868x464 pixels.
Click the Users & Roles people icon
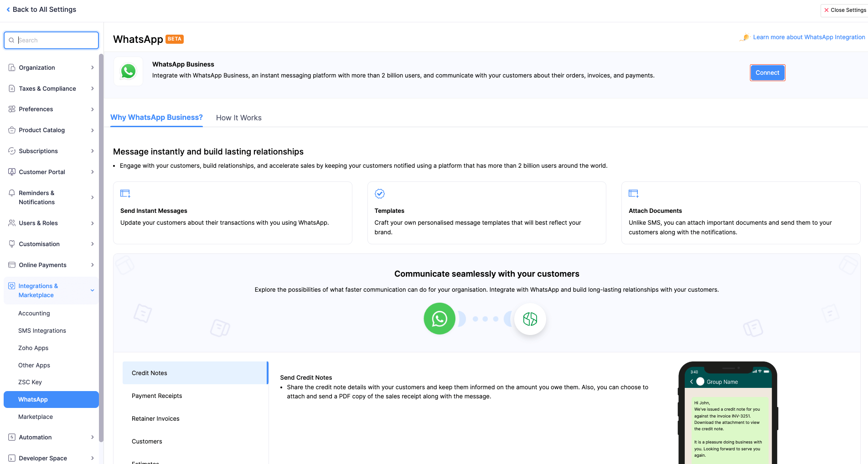(x=12, y=223)
